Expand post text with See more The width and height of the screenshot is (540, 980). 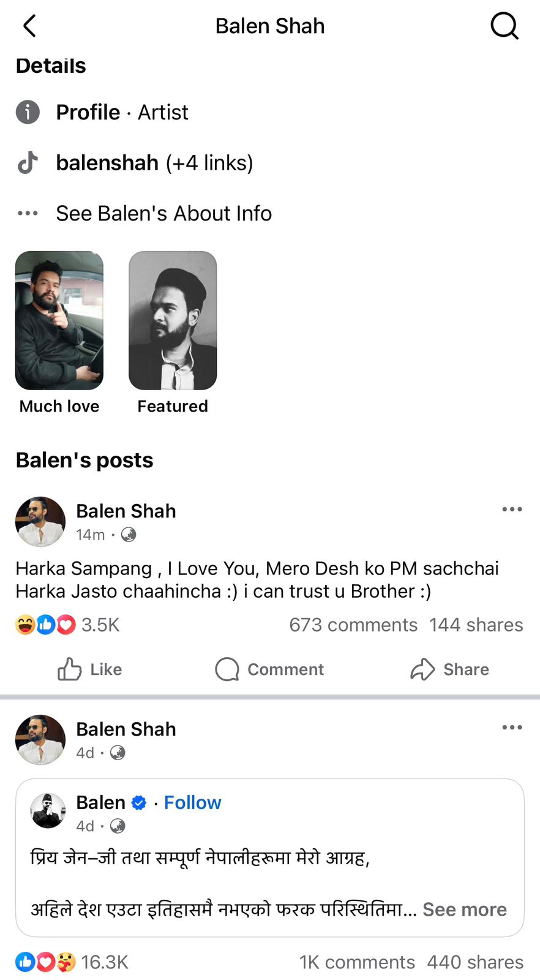point(464,910)
